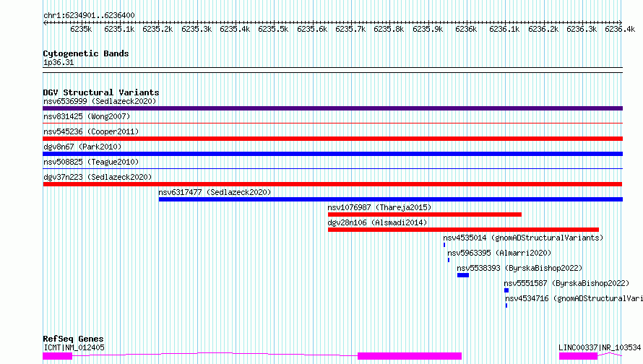Open the nsv545236 (Cooper2011) label
Image resolution: width=643 pixels, height=364 pixels.
(x=91, y=131)
